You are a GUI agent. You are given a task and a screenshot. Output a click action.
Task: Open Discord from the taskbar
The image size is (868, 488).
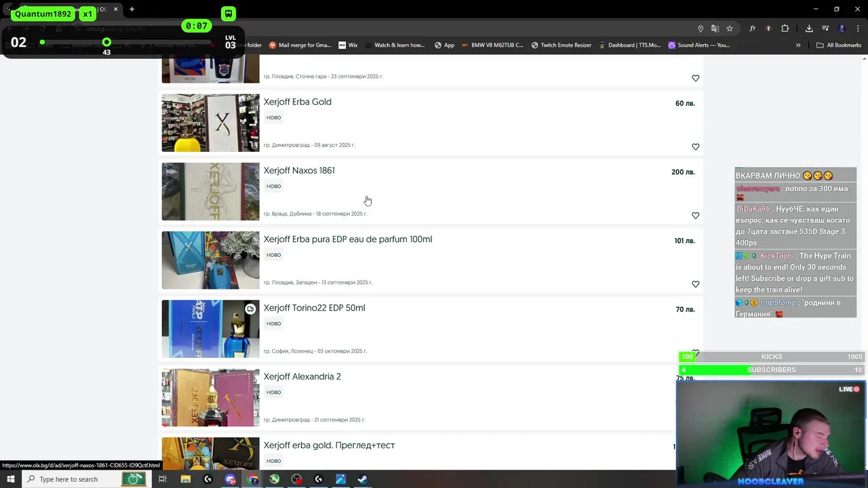(231, 479)
